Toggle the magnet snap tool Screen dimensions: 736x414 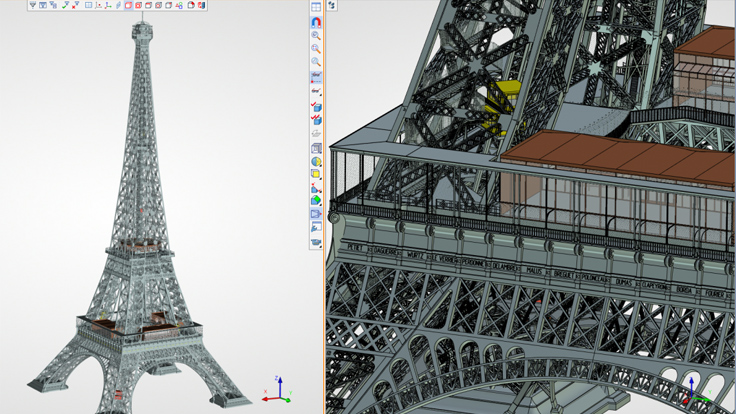coord(316,22)
